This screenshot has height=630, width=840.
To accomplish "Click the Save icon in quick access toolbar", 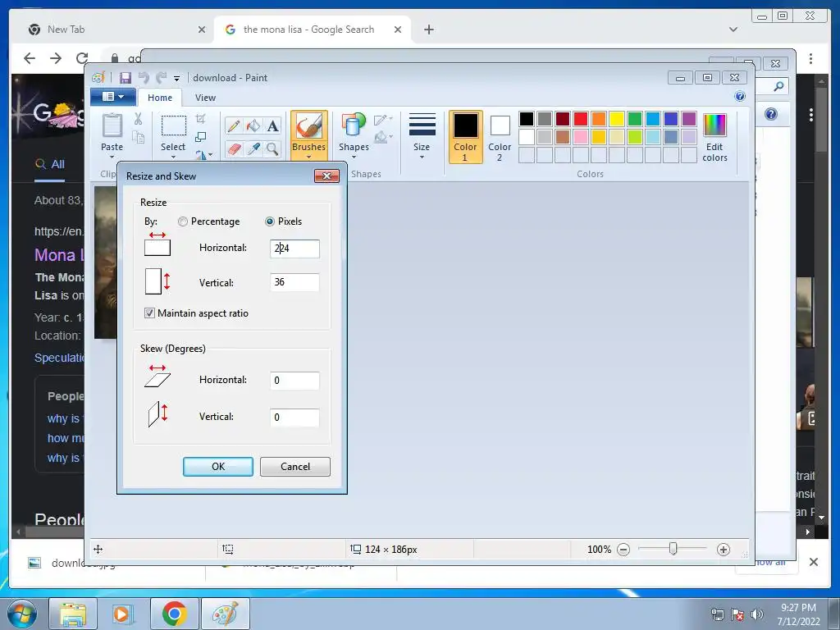I will coord(126,78).
